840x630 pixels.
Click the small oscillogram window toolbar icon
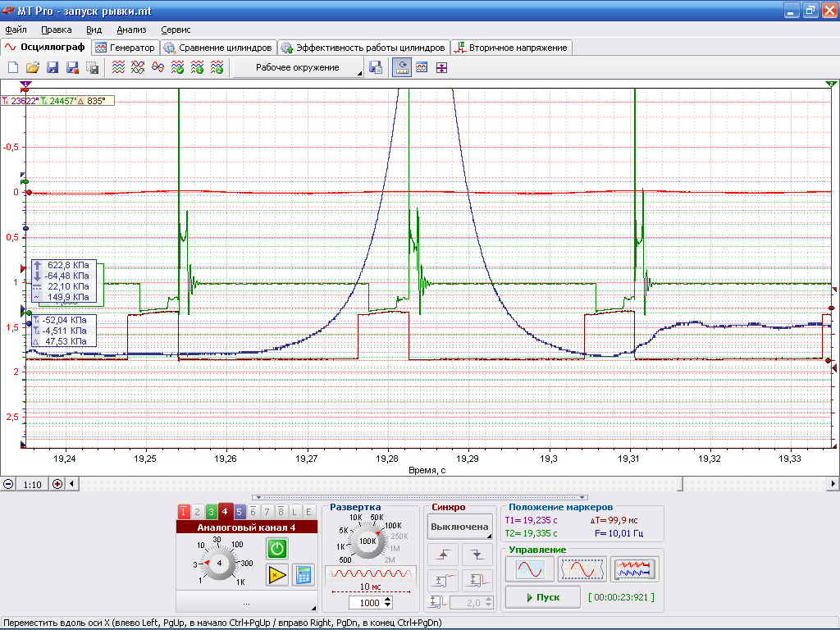(422, 67)
